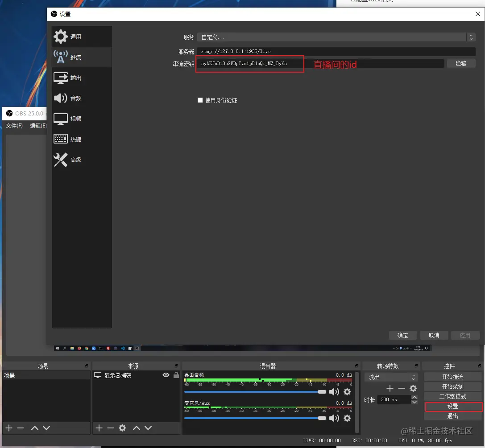Toggle Studio Mode (工作室模式) button
The image size is (485, 448).
click(x=453, y=396)
